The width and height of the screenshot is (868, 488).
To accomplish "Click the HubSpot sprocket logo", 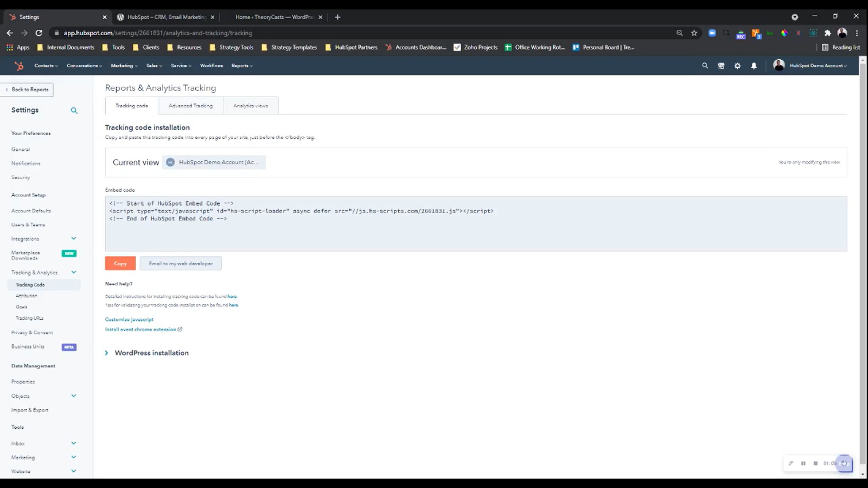I will 19,66.
